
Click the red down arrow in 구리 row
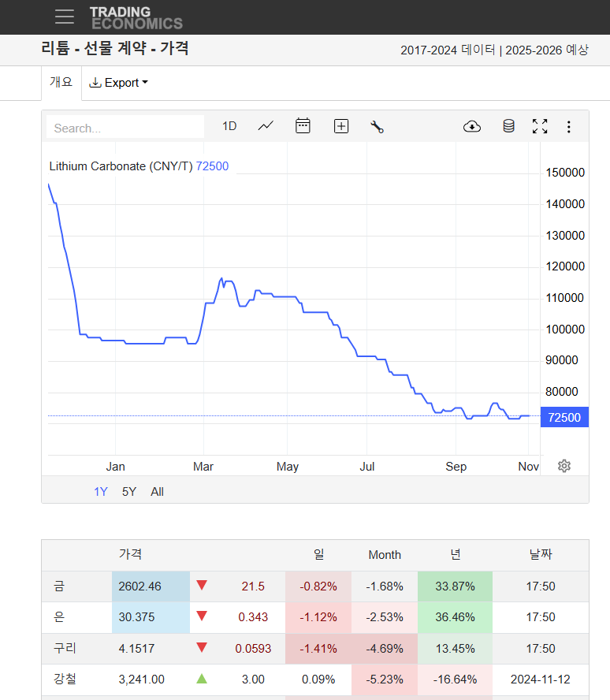(x=202, y=647)
